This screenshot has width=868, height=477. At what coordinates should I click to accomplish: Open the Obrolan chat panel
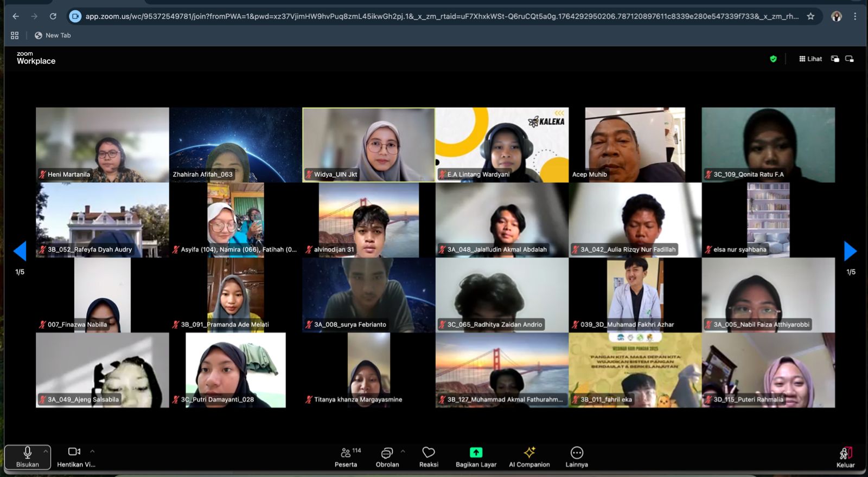(x=387, y=456)
